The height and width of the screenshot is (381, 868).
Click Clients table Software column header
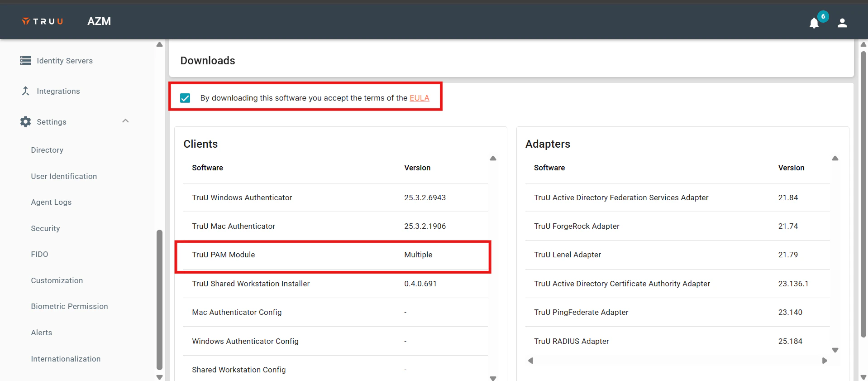(x=207, y=168)
